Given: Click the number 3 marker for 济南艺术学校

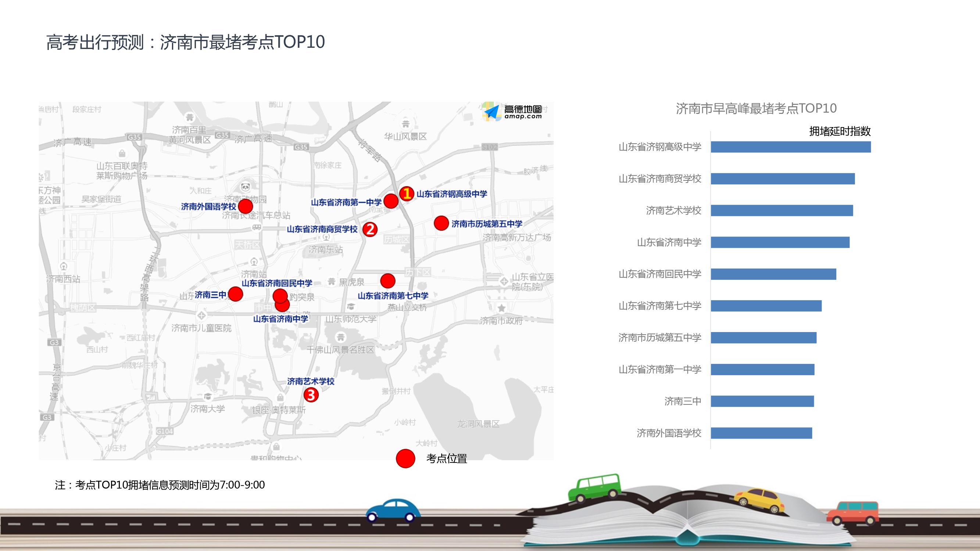Looking at the screenshot, I should point(311,395).
